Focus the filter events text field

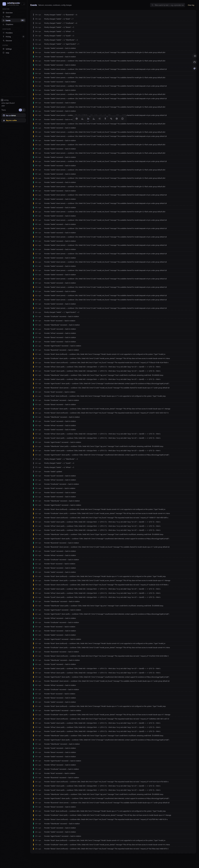[168, 5]
